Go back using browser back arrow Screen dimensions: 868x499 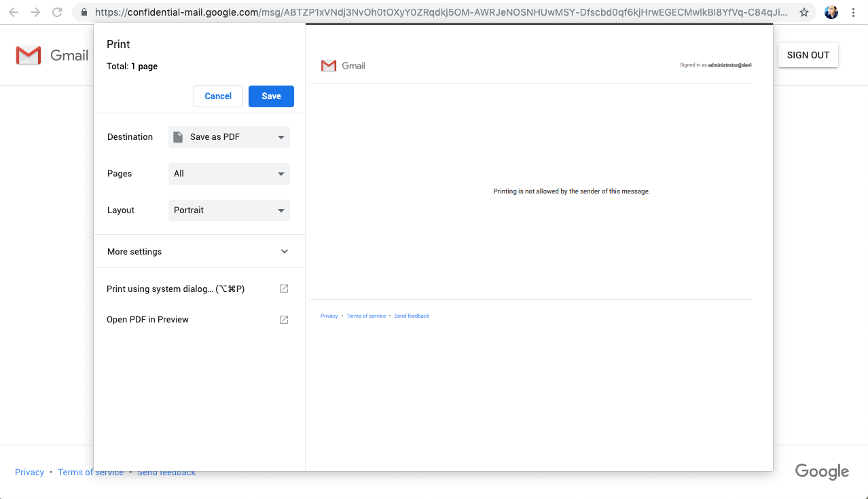(14, 12)
